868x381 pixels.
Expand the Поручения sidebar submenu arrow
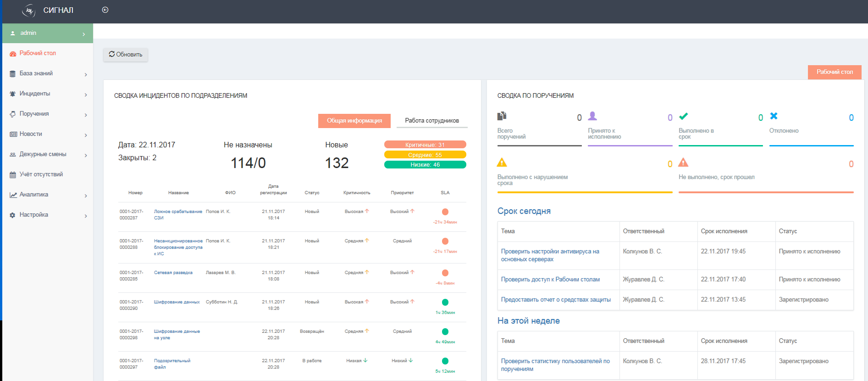tap(86, 115)
